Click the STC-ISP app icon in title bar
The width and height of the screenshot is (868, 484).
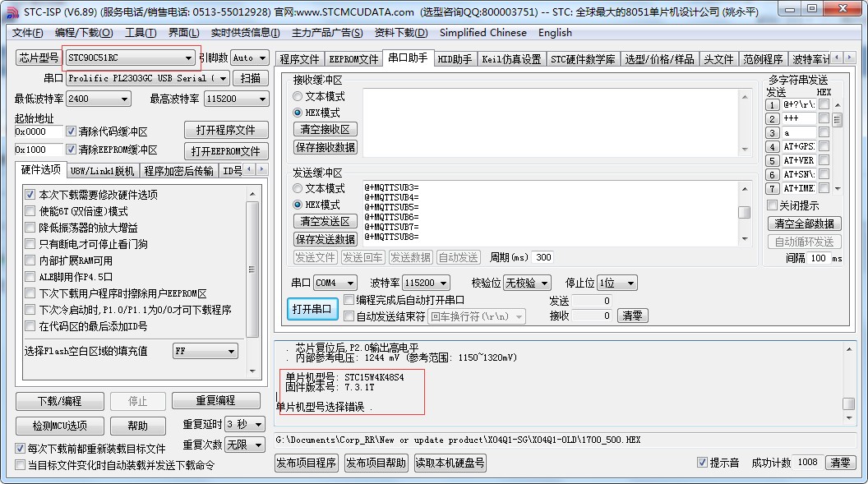tap(12, 12)
